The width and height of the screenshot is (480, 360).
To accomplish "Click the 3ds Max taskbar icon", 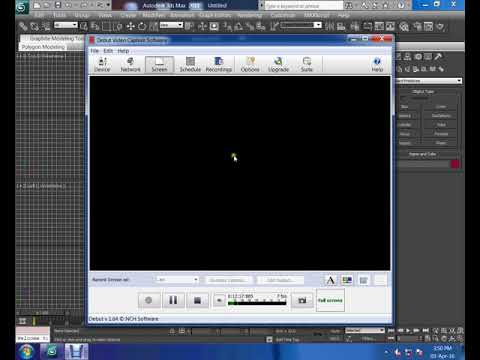I will click(x=51, y=352).
